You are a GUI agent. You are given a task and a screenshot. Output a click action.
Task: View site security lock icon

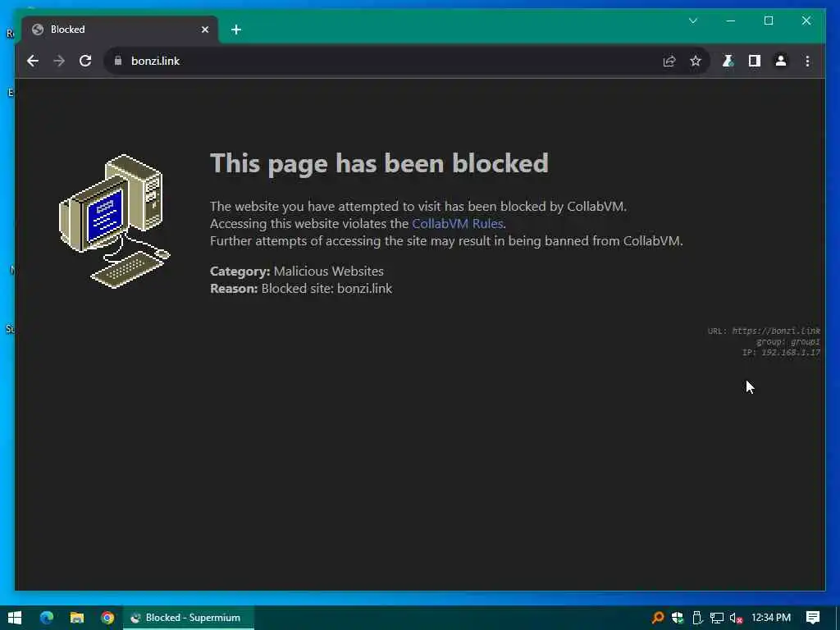pyautogui.click(x=118, y=61)
